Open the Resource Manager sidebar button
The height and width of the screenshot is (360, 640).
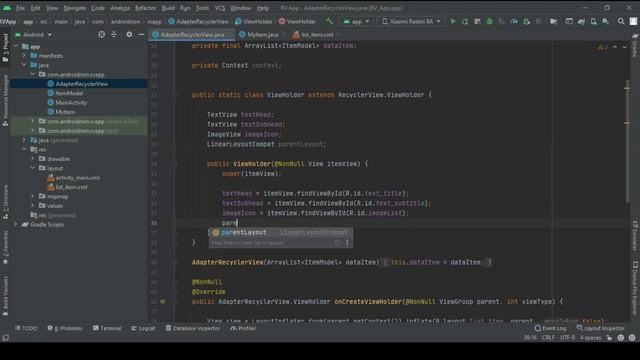point(5,100)
